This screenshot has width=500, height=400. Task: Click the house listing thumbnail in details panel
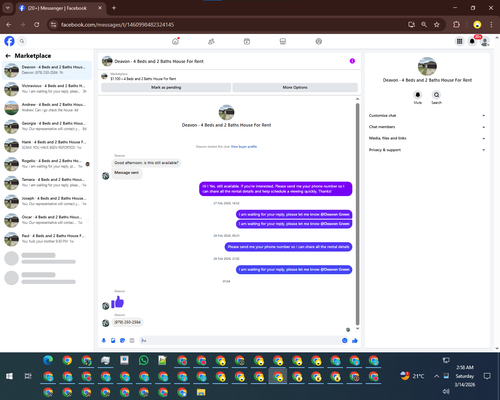pos(427,66)
